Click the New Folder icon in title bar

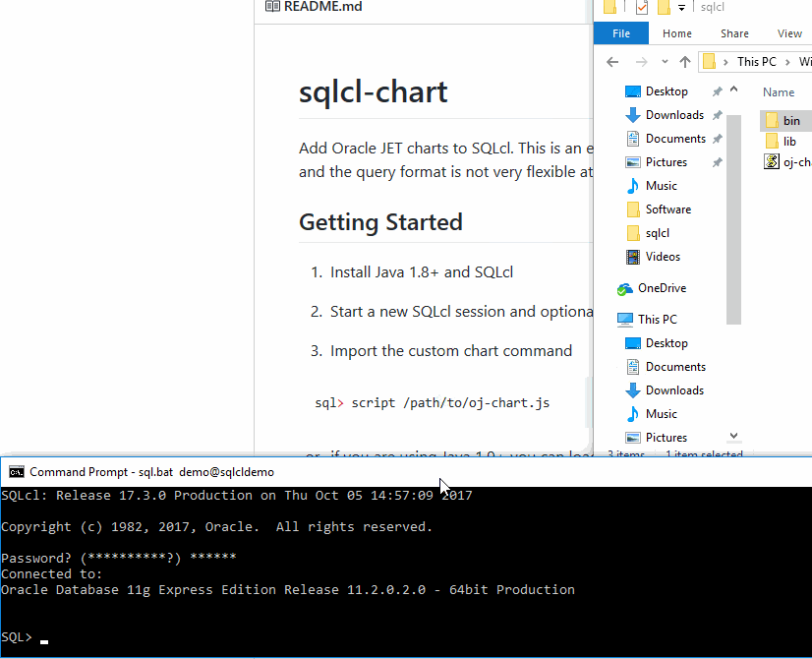click(x=664, y=7)
